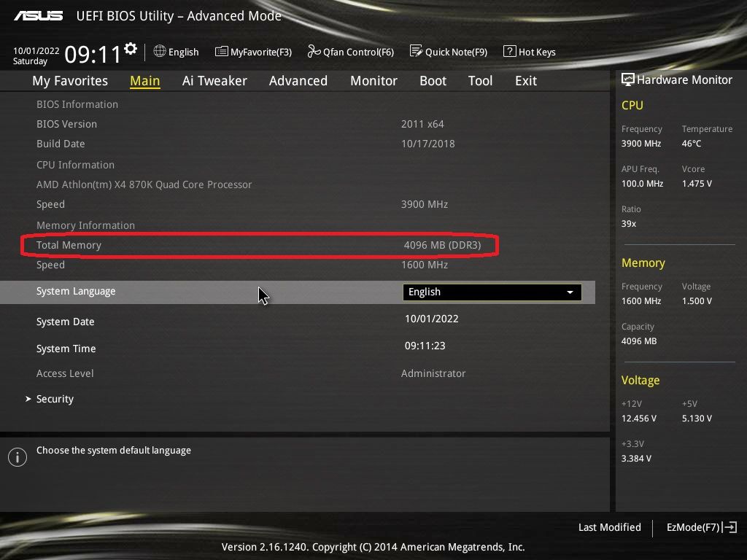Click the Hardware Monitor screen icon
This screenshot has width=747, height=560.
tap(628, 79)
